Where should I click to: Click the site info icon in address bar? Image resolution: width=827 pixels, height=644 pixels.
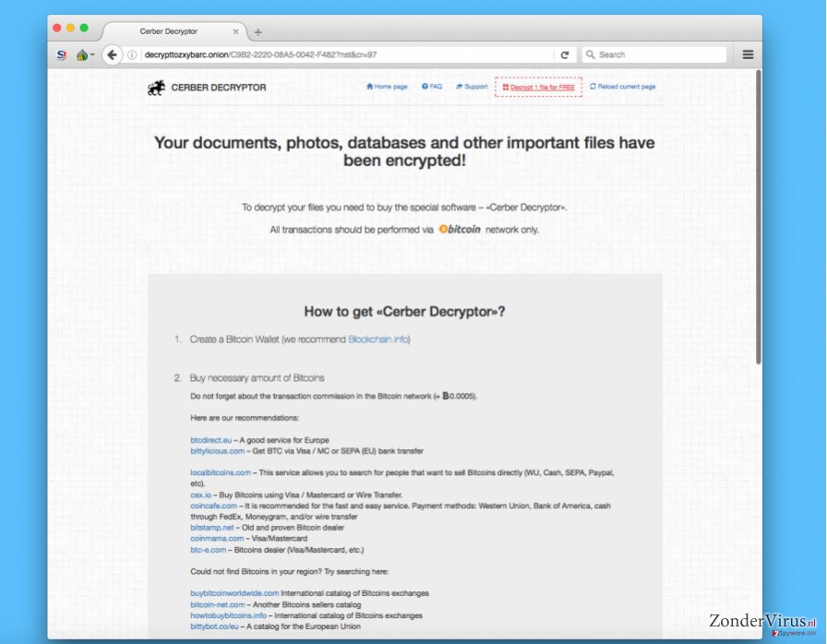[x=132, y=54]
